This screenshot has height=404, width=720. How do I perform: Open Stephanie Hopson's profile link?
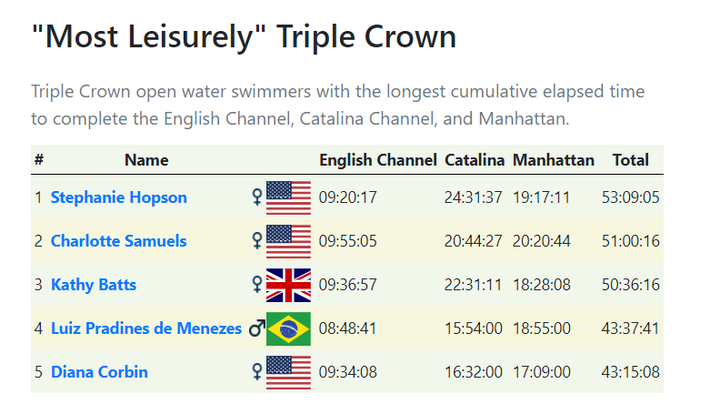[x=118, y=197]
